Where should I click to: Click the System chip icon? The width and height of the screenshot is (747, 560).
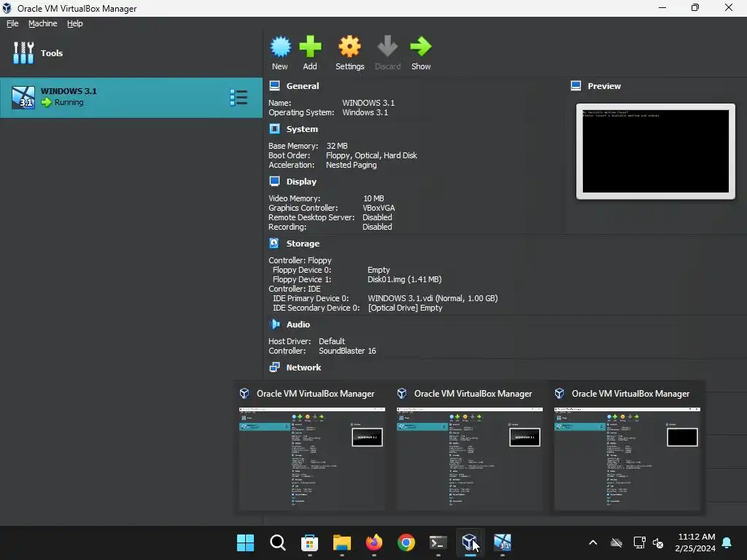click(x=274, y=128)
